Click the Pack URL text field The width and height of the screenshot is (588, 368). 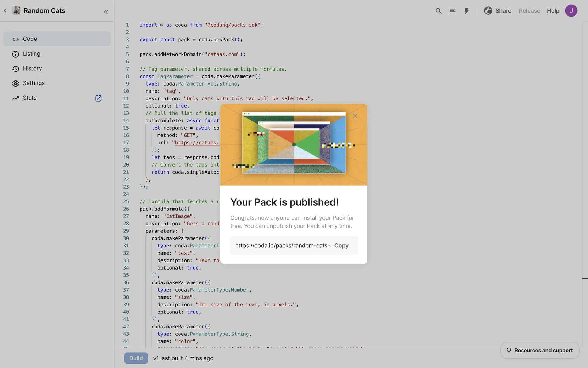coord(282,246)
